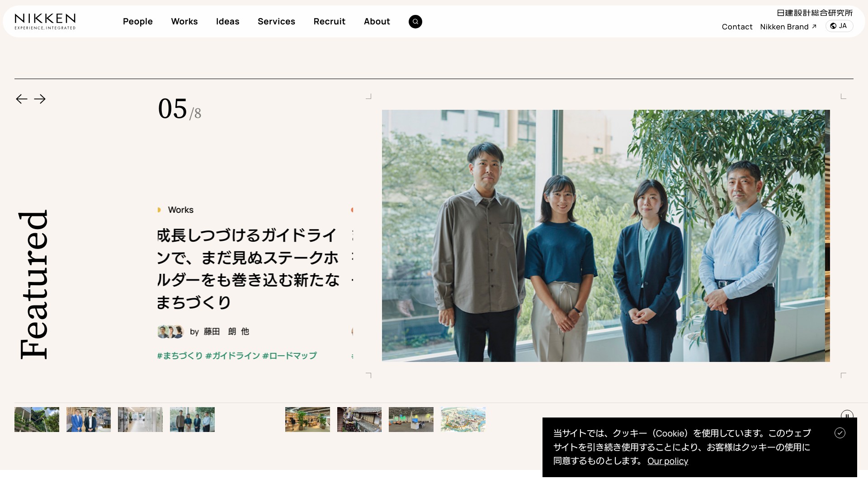Expand the About navigation item
Screen dimensions: 868x488
pyautogui.click(x=377, y=21)
